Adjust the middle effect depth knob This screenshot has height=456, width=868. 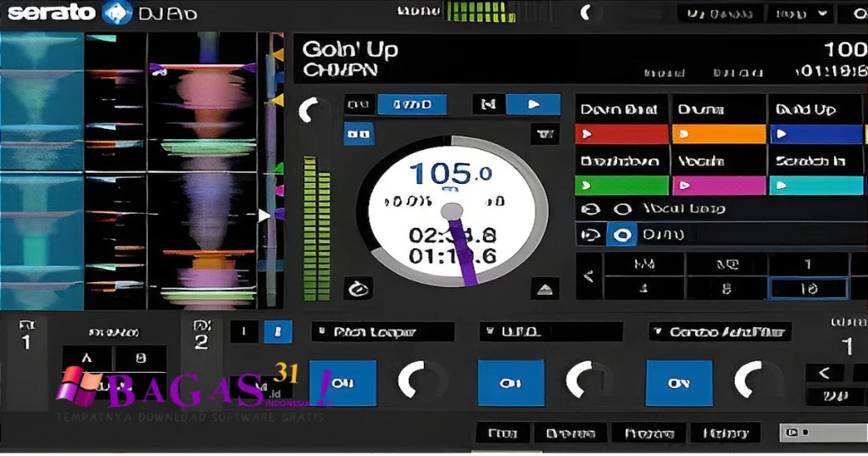(587, 381)
